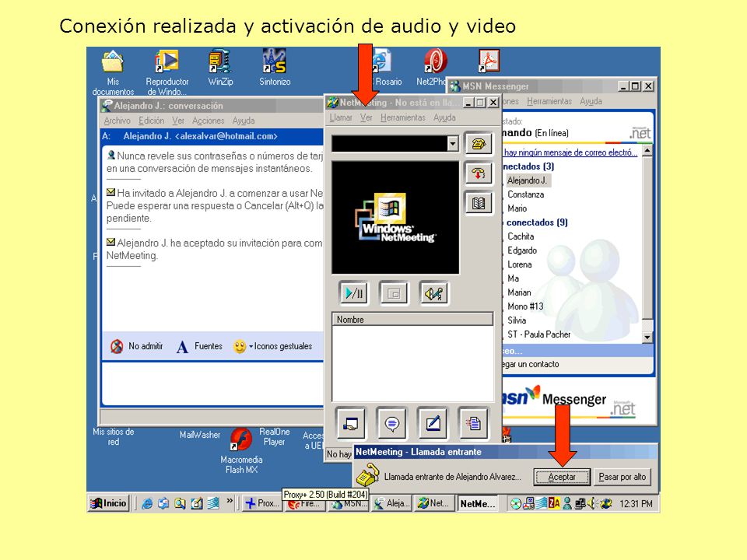Image resolution: width=747 pixels, height=560 pixels.
Task: Click the ZoneAlarm ZA tray icon
Action: pos(554,503)
